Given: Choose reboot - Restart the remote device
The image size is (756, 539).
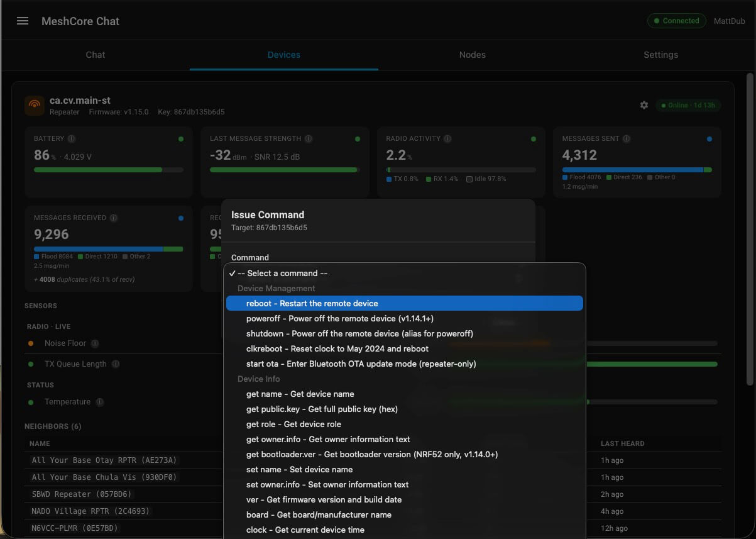Looking at the screenshot, I should point(405,303).
